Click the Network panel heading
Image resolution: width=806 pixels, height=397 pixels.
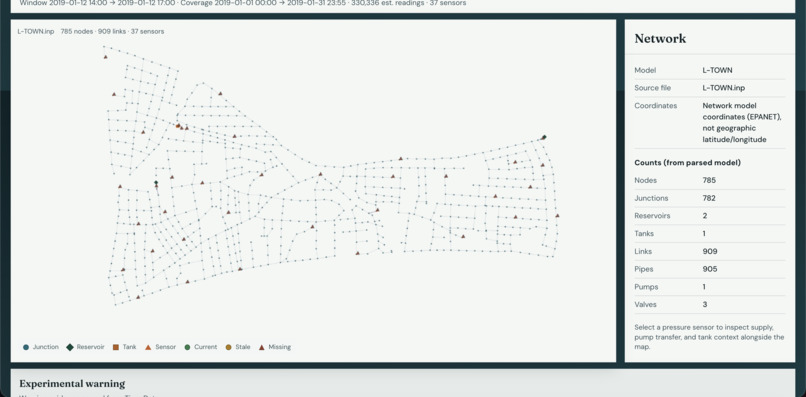tap(660, 39)
